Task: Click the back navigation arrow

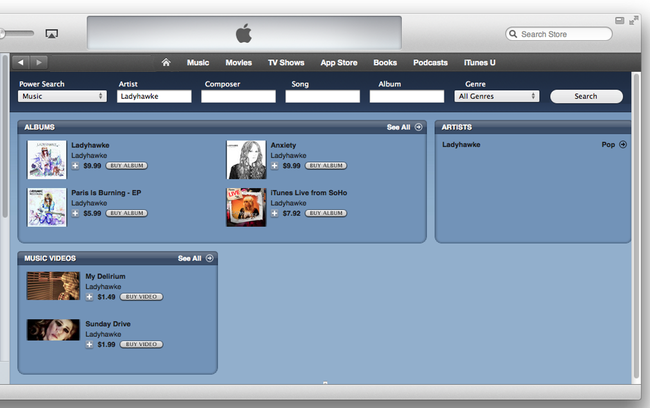Action: point(21,63)
